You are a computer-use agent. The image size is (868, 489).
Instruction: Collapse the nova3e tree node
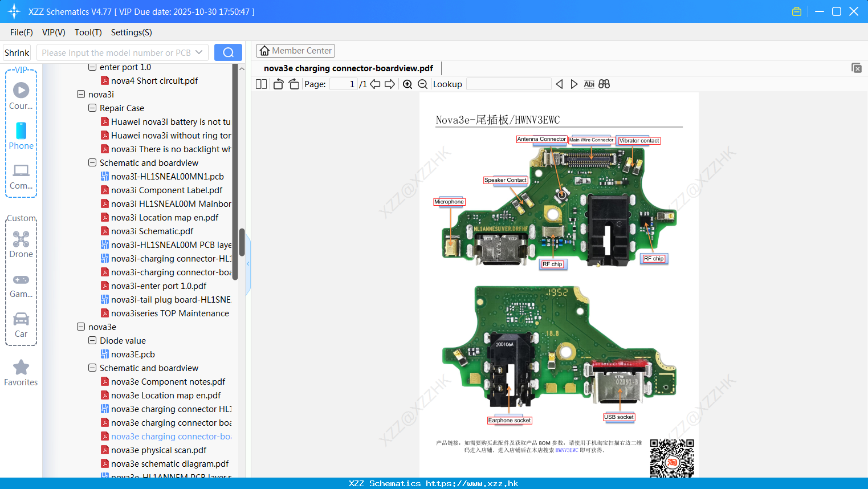(81, 327)
